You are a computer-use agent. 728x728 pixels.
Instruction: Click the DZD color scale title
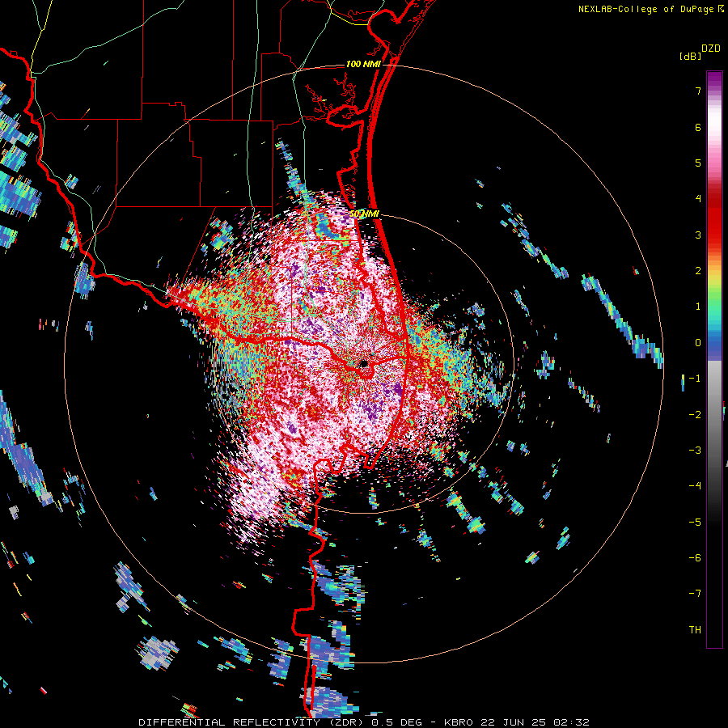click(x=711, y=49)
